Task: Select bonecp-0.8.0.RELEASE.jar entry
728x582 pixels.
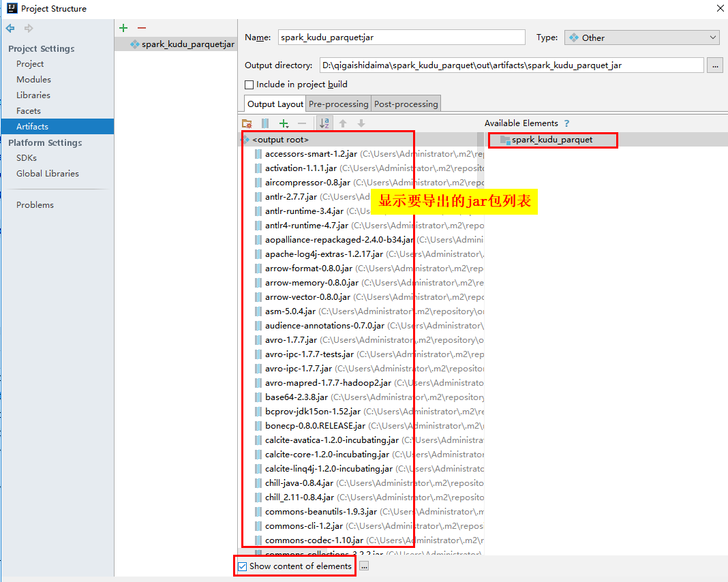Action: coord(315,426)
